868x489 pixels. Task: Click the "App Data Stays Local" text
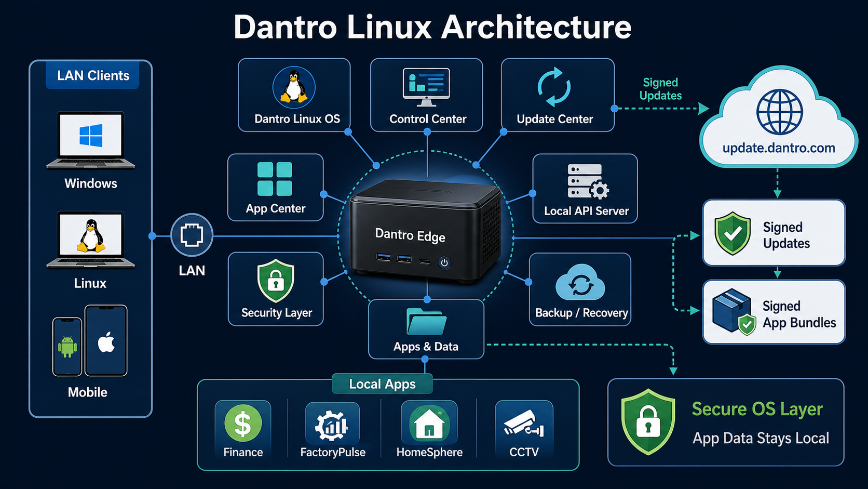(x=761, y=439)
